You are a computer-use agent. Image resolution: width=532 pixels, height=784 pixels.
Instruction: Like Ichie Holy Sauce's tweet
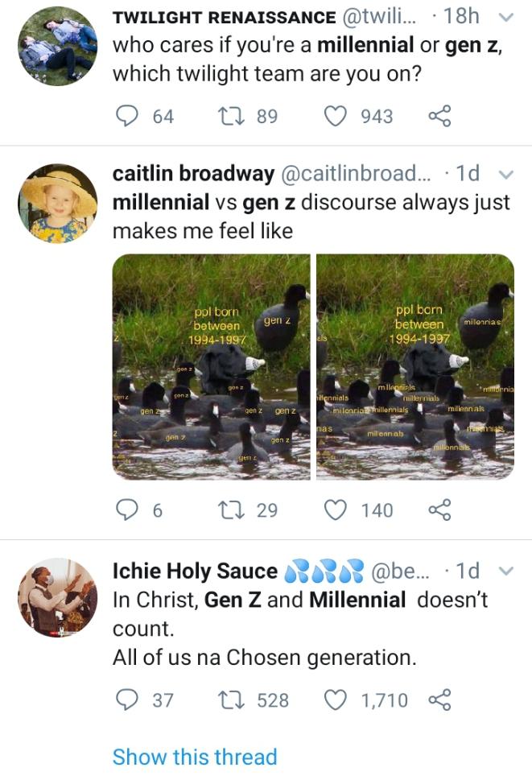(x=335, y=700)
